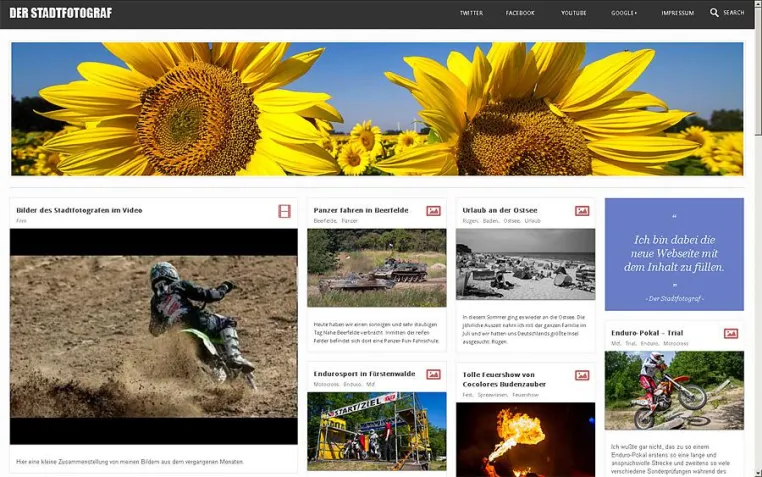Open post Panzer fahren in Beerfelde
Viewport: 762px width, 477px height.
[x=361, y=210]
